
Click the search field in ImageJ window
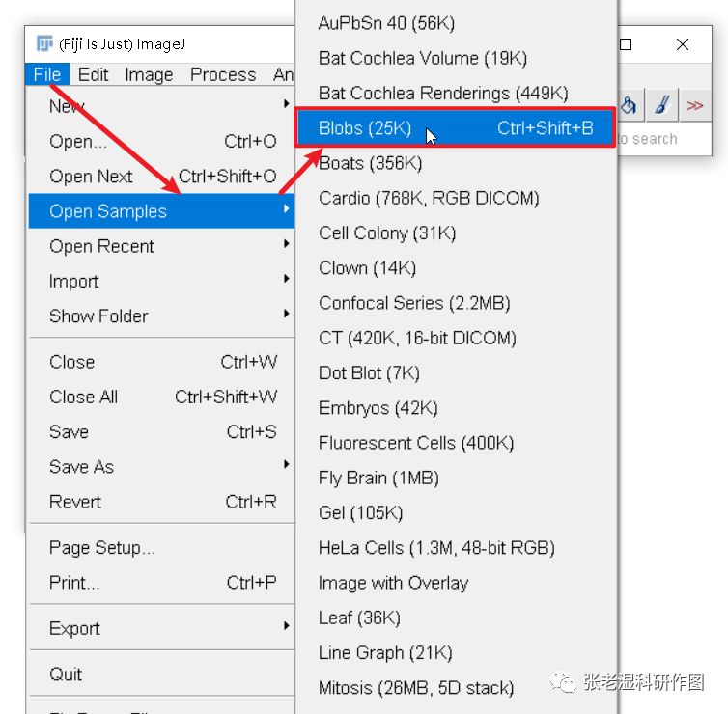[x=663, y=139]
